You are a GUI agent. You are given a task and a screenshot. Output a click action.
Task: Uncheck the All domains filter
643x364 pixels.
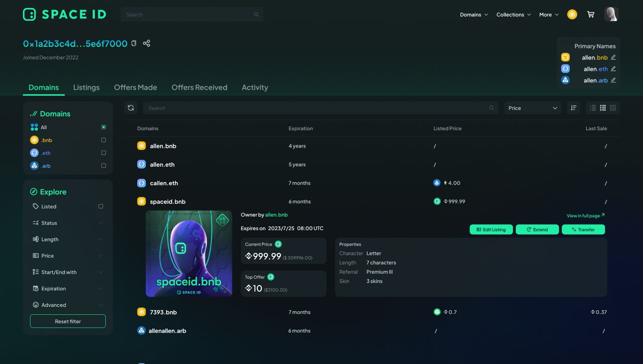103,127
